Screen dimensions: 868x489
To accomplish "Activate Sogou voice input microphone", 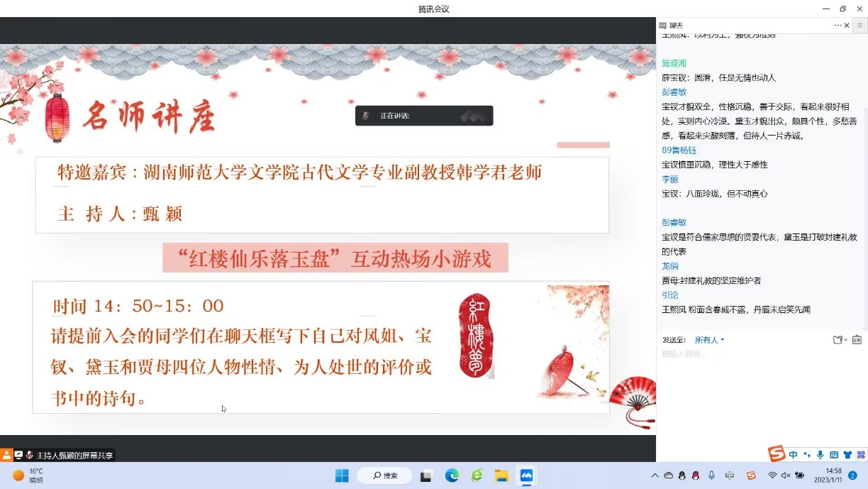I will pos(820,455).
